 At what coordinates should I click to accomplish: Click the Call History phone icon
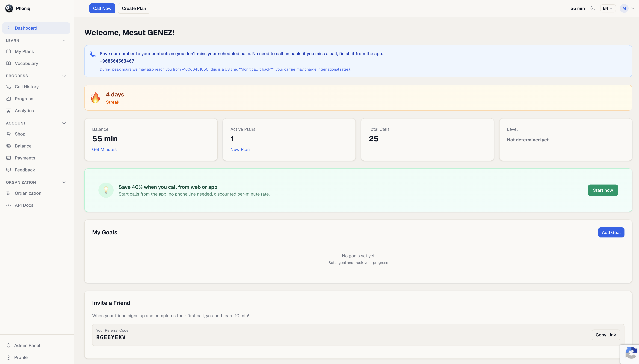tap(9, 87)
